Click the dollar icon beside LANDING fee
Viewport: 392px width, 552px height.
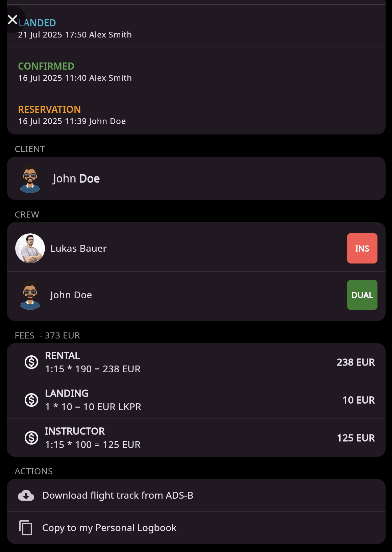pyautogui.click(x=31, y=400)
